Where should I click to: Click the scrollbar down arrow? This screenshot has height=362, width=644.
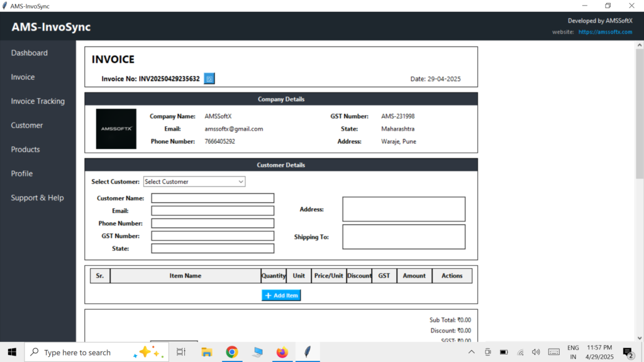(x=640, y=338)
